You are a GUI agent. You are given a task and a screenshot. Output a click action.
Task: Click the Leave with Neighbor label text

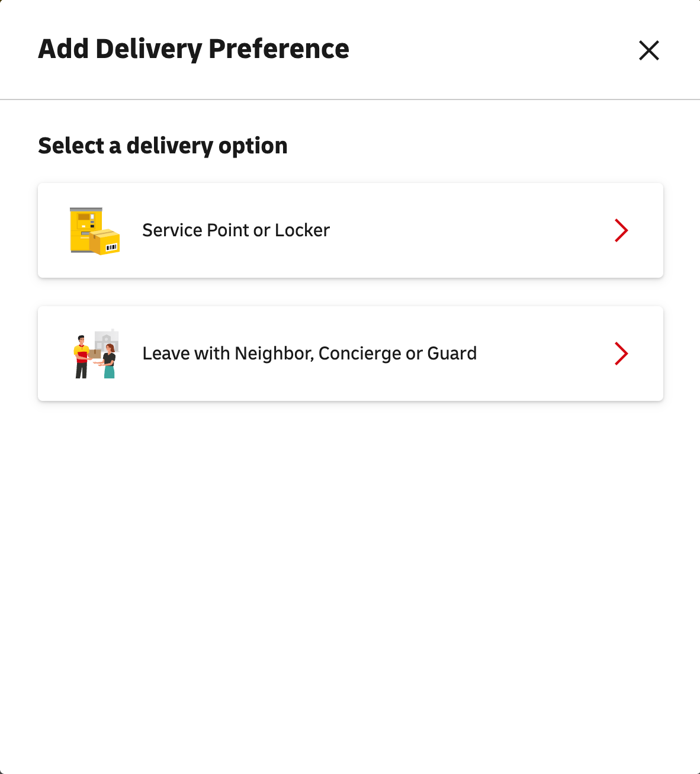(309, 354)
